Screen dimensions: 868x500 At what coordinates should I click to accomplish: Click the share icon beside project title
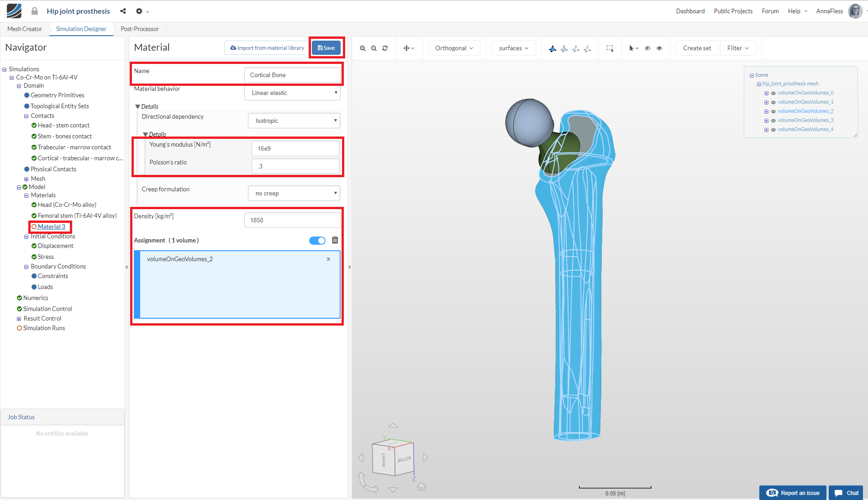point(123,11)
